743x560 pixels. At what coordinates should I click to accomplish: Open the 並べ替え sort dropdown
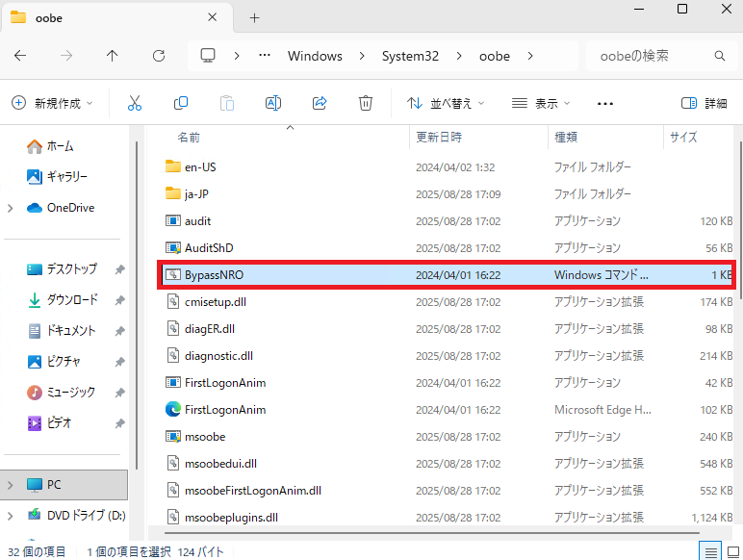click(446, 103)
